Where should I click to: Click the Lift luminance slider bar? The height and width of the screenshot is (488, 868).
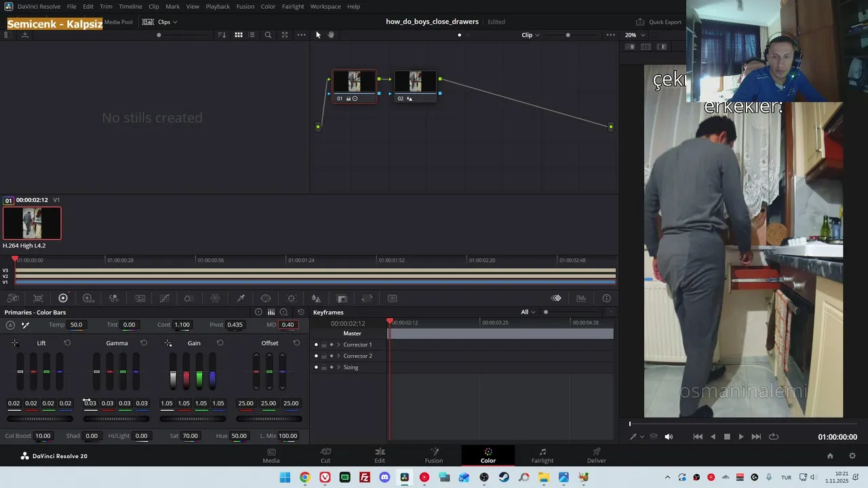coord(20,371)
